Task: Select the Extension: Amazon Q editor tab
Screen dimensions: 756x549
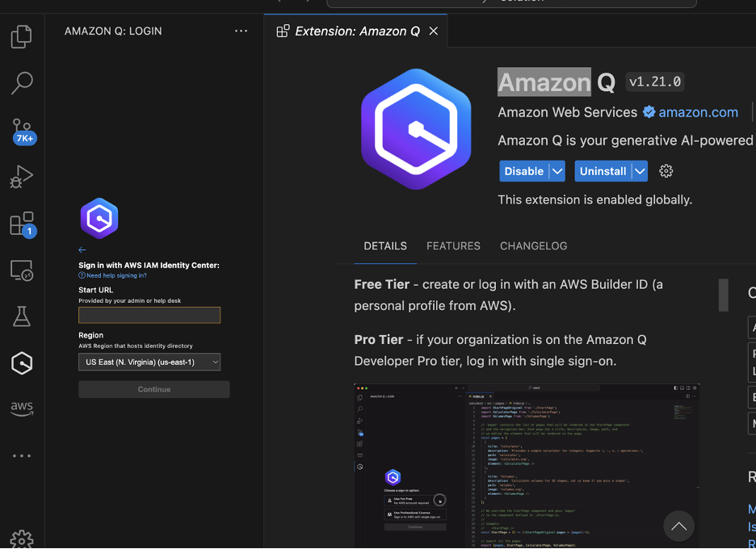Action: coord(357,31)
